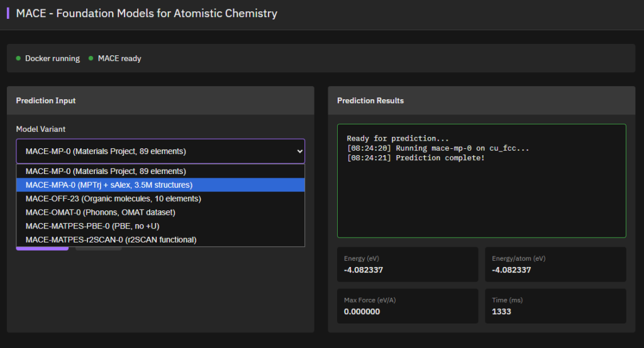Click the Time (ms) result card
The width and height of the screenshot is (644, 348).
555,306
